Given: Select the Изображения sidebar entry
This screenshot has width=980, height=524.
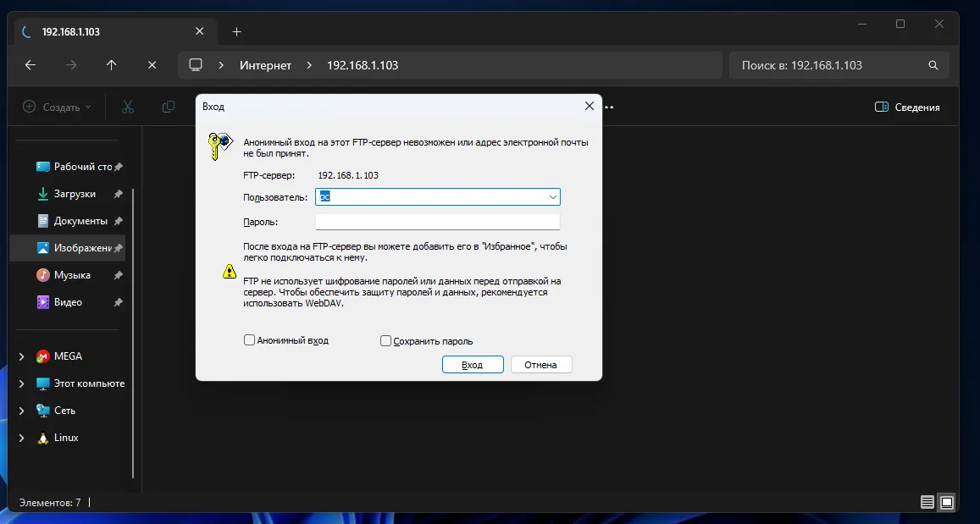Looking at the screenshot, I should tap(76, 247).
